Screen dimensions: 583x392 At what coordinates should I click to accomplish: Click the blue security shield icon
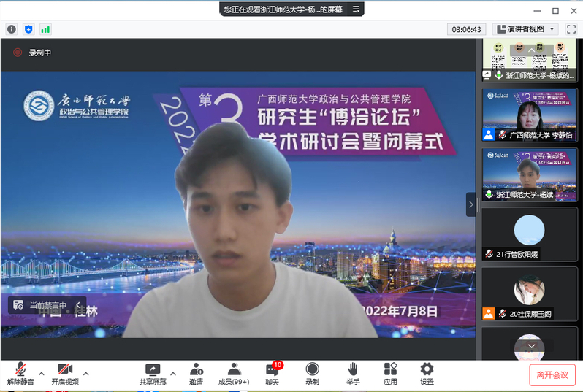(x=28, y=29)
